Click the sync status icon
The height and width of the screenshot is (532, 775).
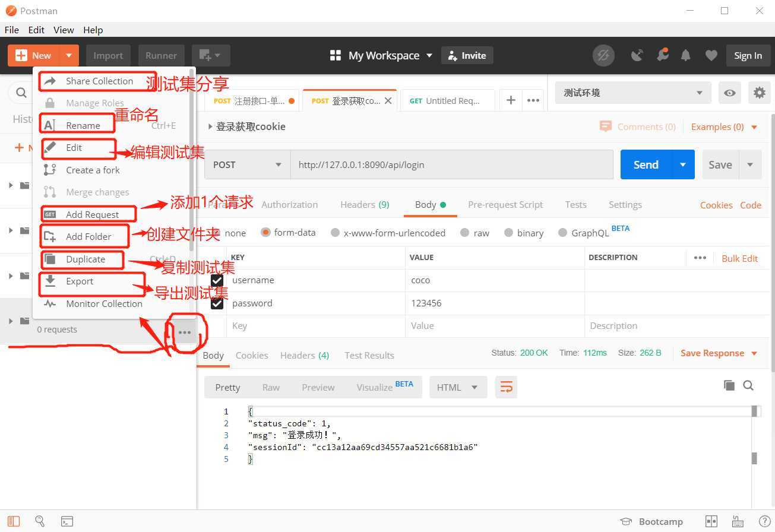603,55
